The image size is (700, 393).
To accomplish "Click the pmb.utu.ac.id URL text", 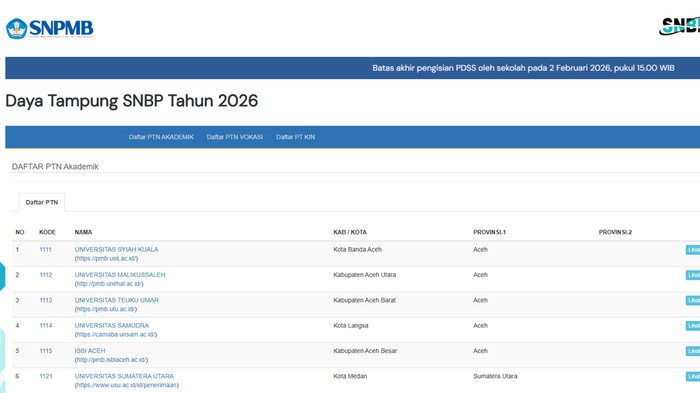I will [106, 309].
